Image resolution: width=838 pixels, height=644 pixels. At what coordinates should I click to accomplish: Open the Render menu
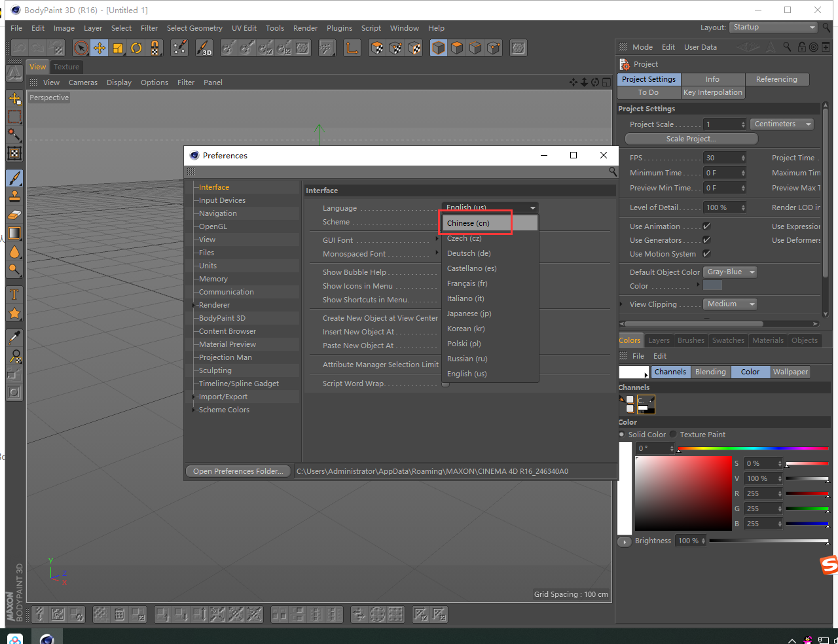(x=305, y=28)
